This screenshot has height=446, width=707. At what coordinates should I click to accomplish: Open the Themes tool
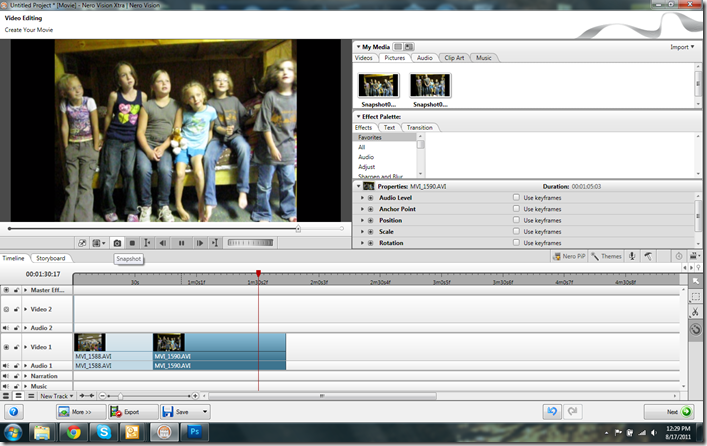(x=606, y=256)
